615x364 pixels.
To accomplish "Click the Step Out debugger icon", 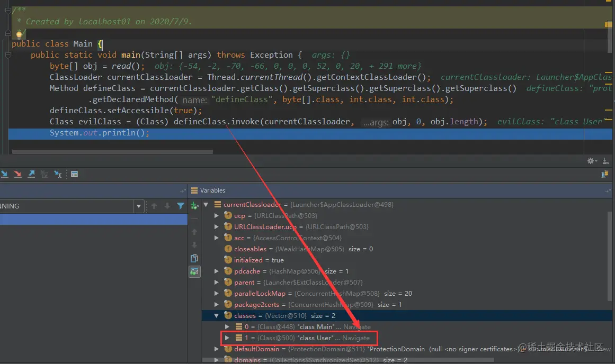I will pyautogui.click(x=31, y=174).
